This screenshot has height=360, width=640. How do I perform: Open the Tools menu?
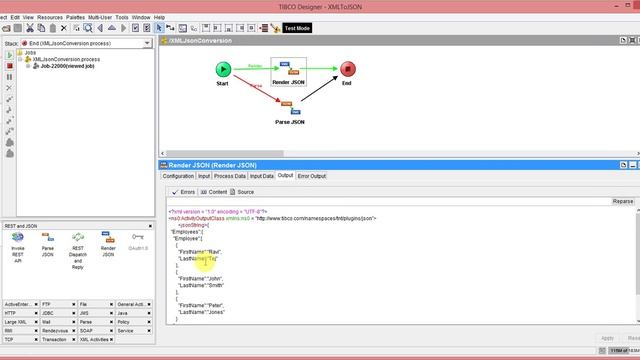(x=122, y=18)
